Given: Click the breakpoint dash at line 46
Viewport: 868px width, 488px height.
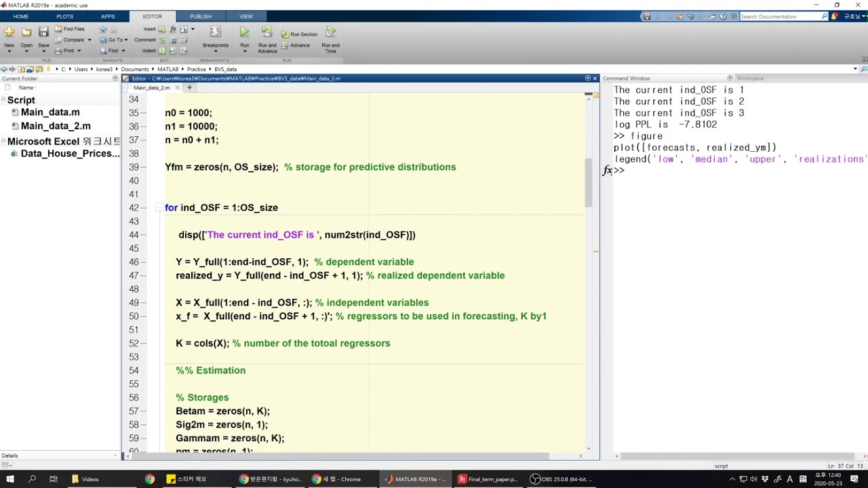Looking at the screenshot, I should (143, 262).
